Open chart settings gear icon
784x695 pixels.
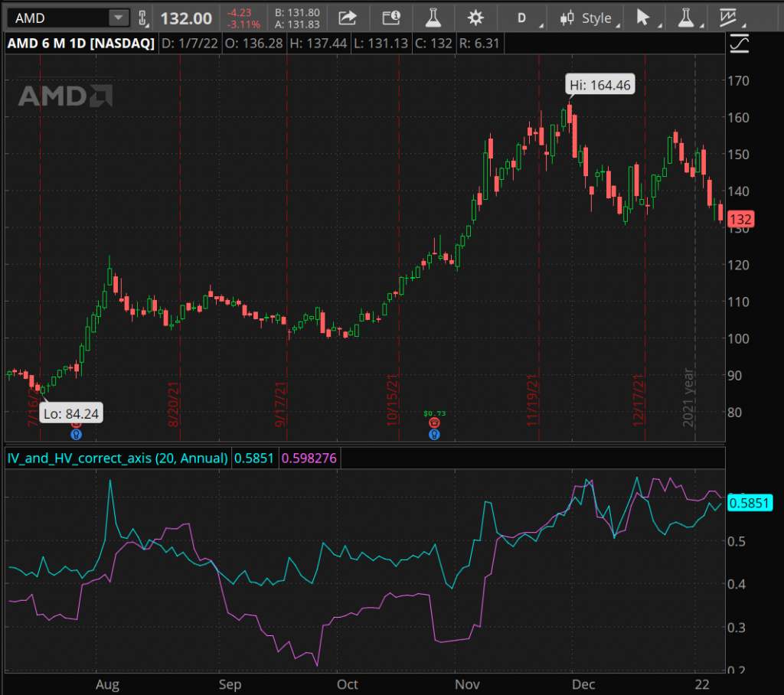tap(475, 18)
